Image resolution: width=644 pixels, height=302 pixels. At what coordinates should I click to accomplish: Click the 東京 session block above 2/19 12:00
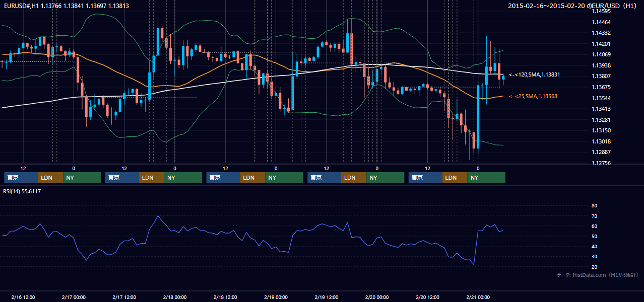pyautogui.click(x=324, y=178)
